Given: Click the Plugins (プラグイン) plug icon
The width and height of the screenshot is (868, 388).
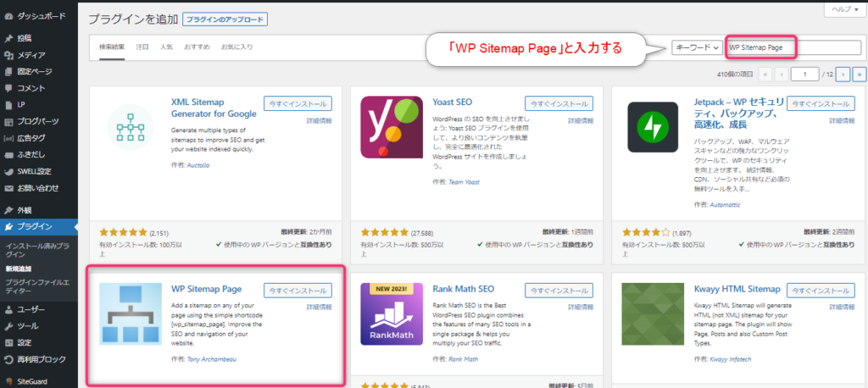Looking at the screenshot, I should pyautogui.click(x=8, y=226).
